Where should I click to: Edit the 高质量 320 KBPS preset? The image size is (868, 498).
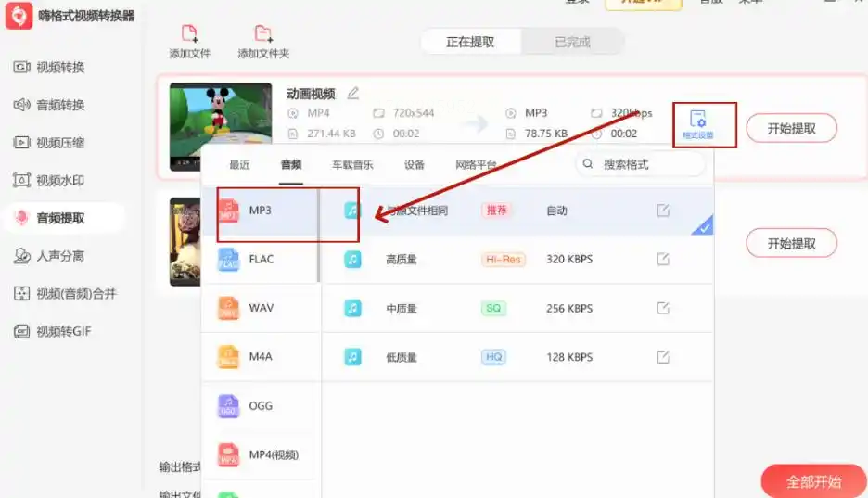pyautogui.click(x=663, y=259)
